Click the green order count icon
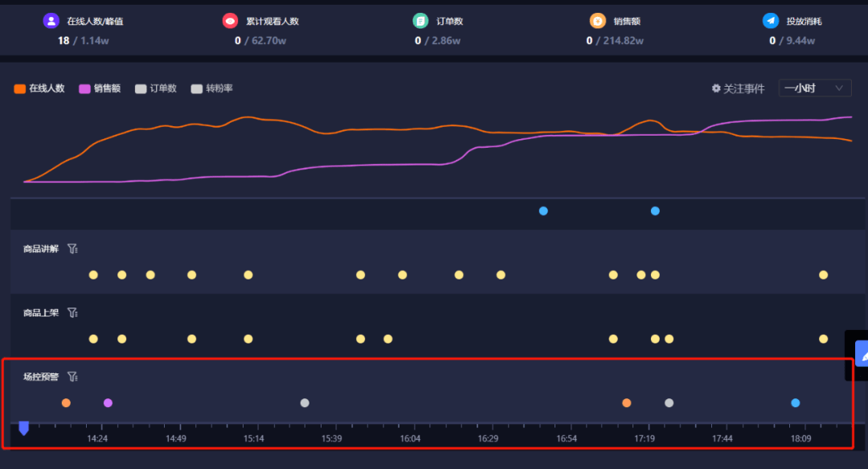 (420, 21)
